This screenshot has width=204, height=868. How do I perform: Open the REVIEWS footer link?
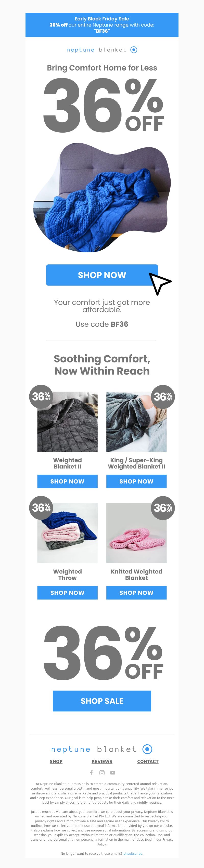coord(102,761)
